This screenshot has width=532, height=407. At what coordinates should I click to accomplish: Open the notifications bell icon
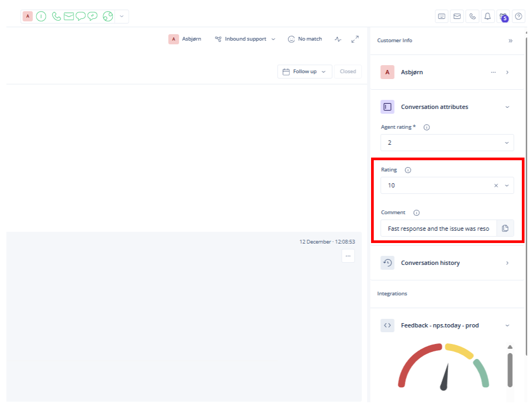[x=487, y=16]
